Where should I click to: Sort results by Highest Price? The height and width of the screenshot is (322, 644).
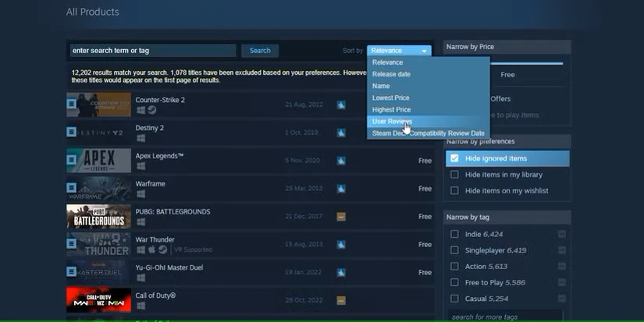[429, 109]
